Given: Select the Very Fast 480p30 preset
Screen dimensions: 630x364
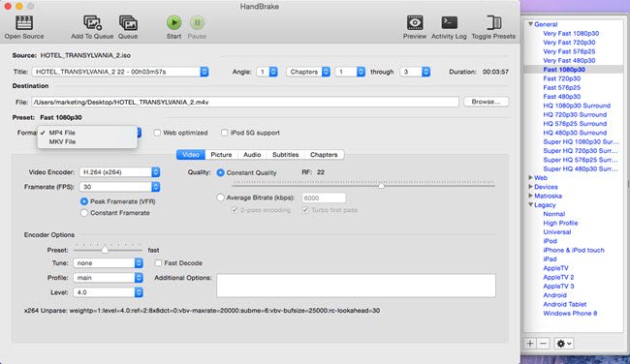Looking at the screenshot, I should coord(569,60).
